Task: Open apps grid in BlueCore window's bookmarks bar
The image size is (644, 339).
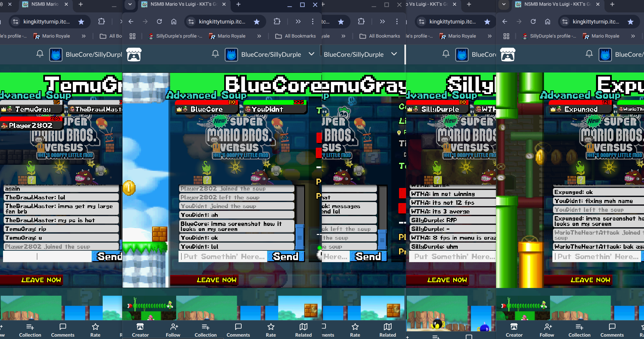Action: coord(133,36)
